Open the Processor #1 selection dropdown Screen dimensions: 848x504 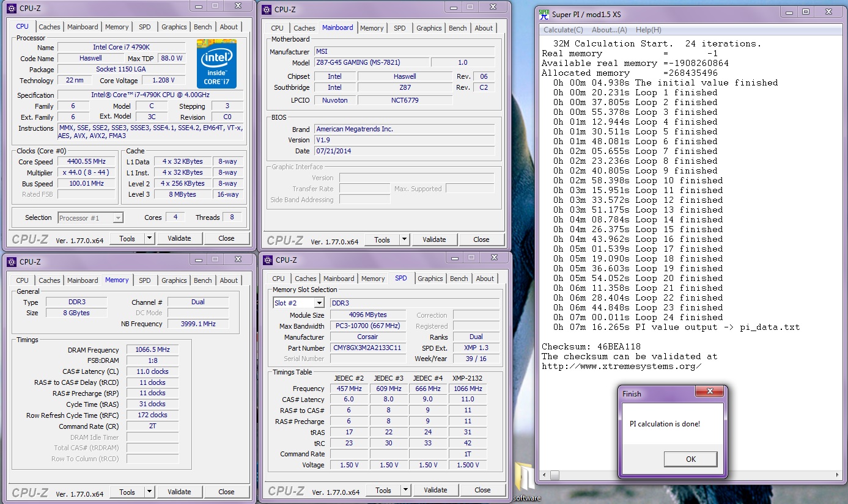(x=90, y=218)
